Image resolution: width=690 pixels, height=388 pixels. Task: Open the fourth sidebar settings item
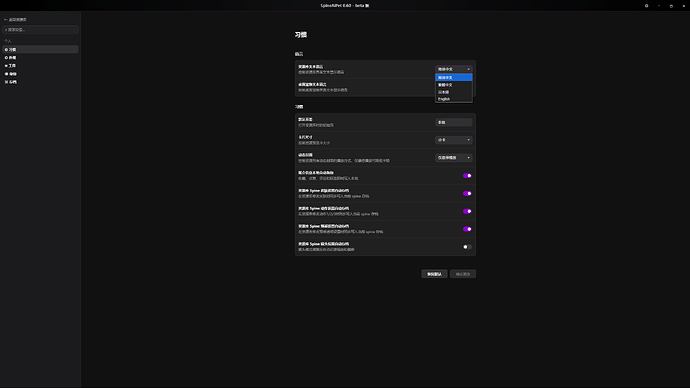click(40, 74)
